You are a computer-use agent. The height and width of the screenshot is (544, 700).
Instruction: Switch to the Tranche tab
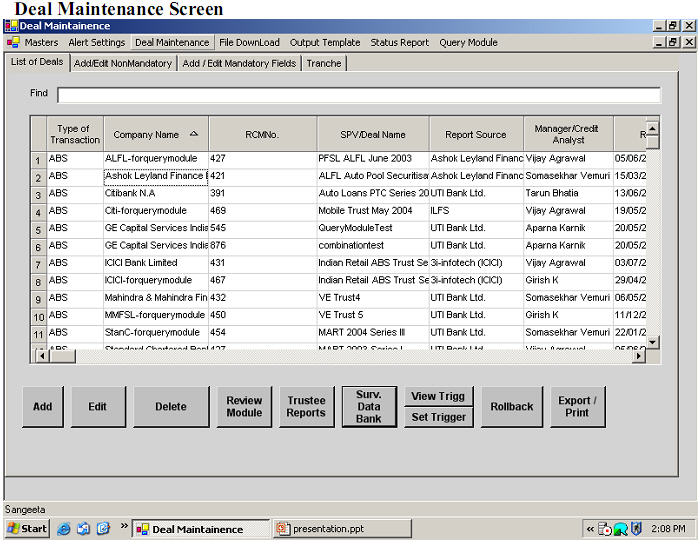pyautogui.click(x=324, y=63)
